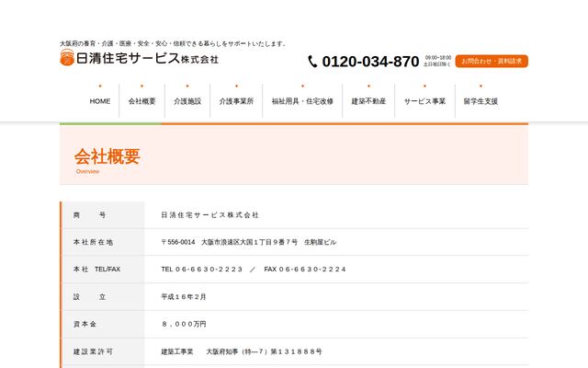
Task: Select the 8,000万円 value
Action: coord(184,324)
